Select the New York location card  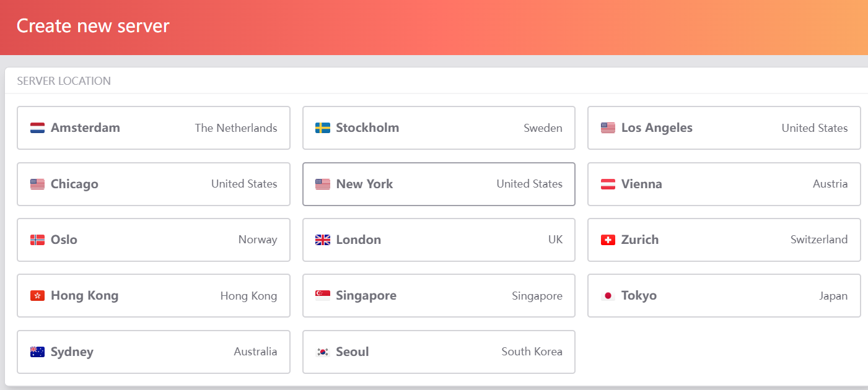439,184
